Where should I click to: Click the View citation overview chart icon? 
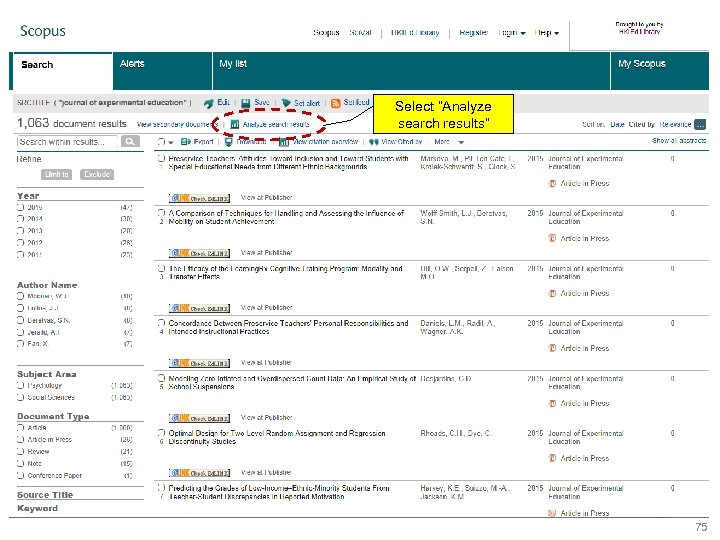[x=284, y=142]
